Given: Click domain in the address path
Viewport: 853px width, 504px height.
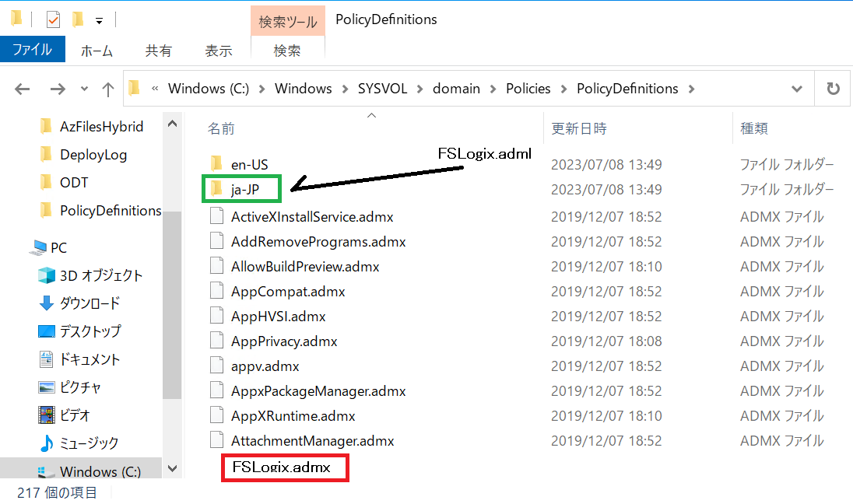Looking at the screenshot, I should (x=456, y=89).
